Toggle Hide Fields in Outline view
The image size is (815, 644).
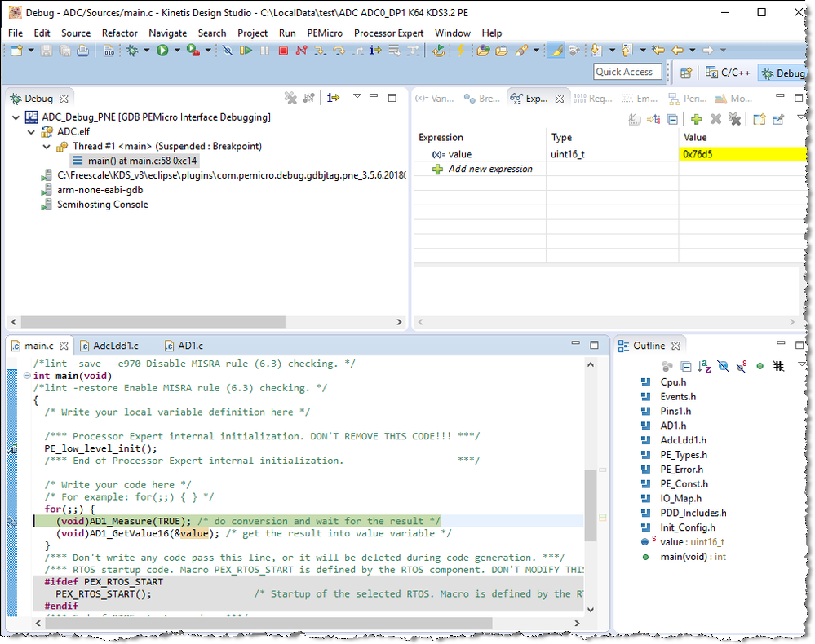coord(723,366)
